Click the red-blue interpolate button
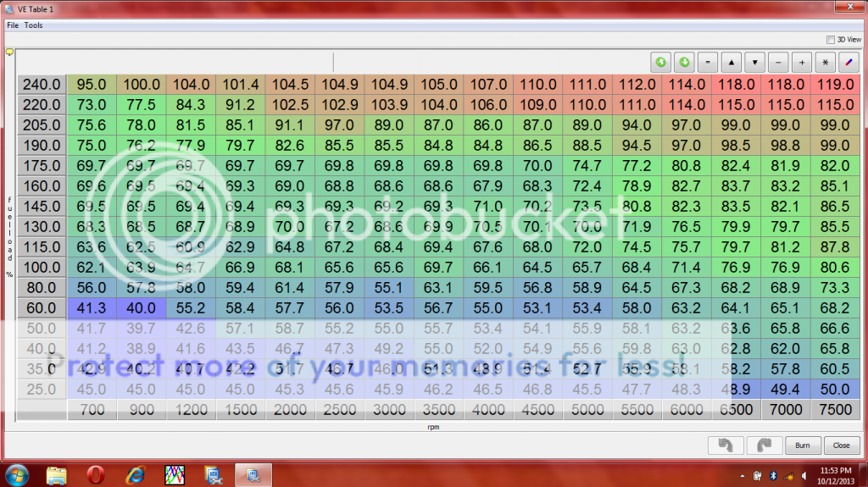The image size is (868, 487). (848, 62)
